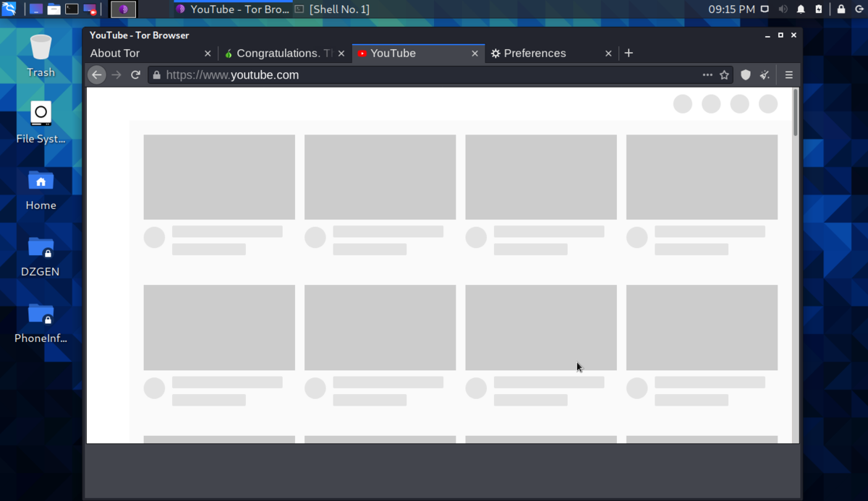
Task: Open the Home folder desktop icon
Action: coord(41,189)
